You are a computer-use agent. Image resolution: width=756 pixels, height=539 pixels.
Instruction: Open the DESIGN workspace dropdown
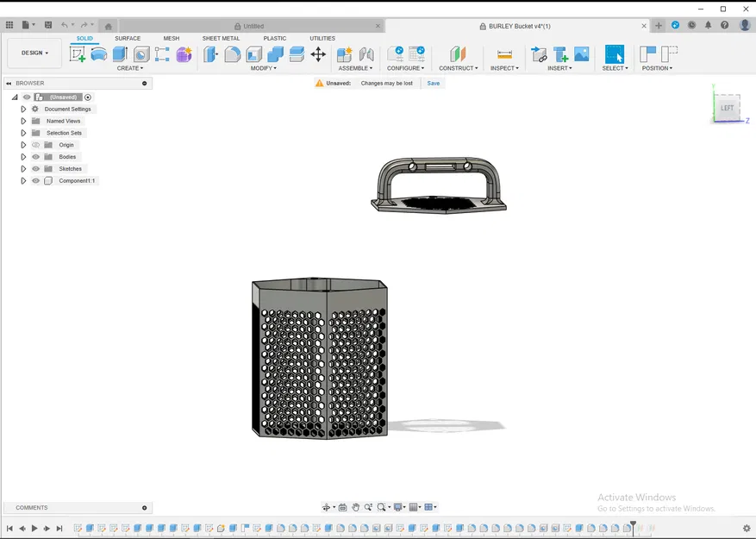click(34, 53)
